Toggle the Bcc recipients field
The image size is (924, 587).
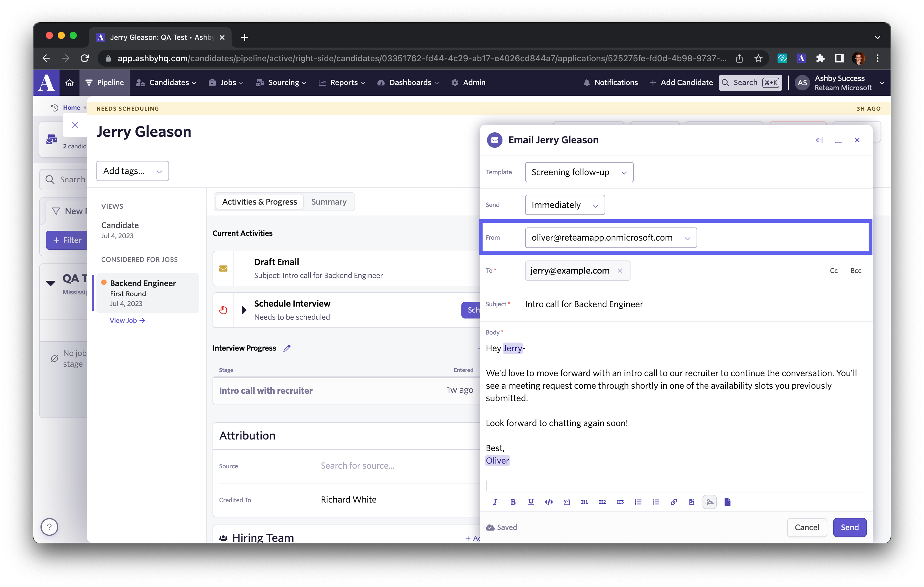pyautogui.click(x=856, y=270)
